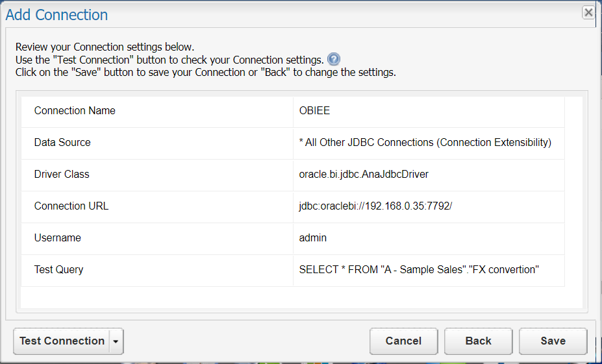Screen dimensions: 602x364
Task: Select the Data Source label cell
Action: 62,143
